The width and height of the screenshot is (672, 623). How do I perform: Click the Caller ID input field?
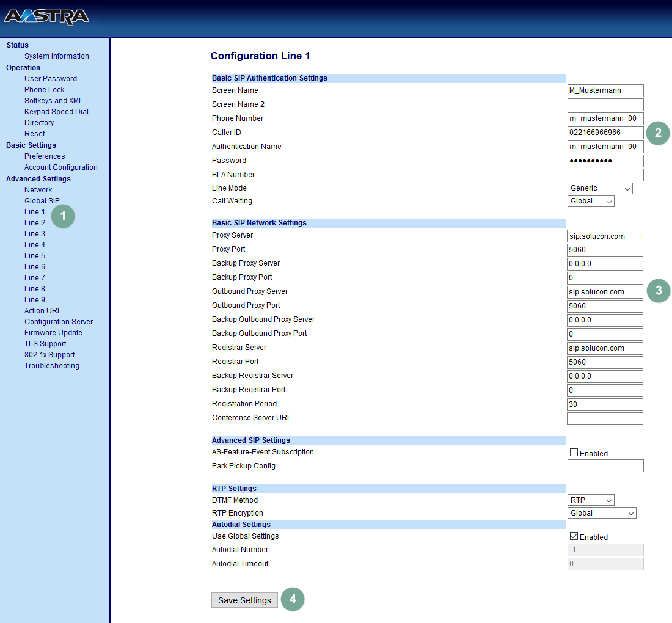pos(605,133)
